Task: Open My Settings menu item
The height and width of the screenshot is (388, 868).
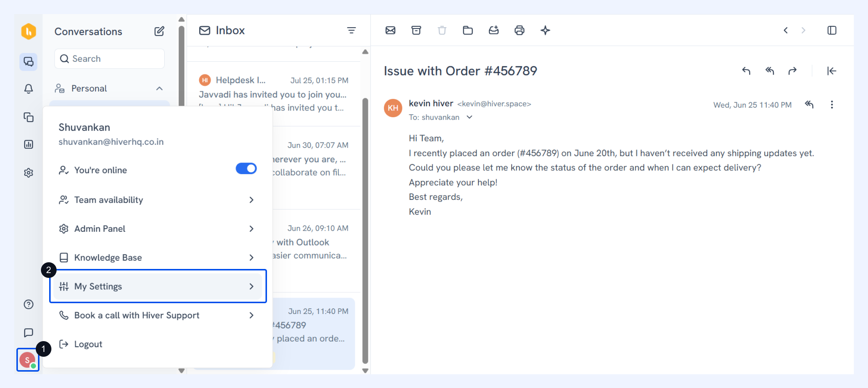Action: [x=158, y=286]
